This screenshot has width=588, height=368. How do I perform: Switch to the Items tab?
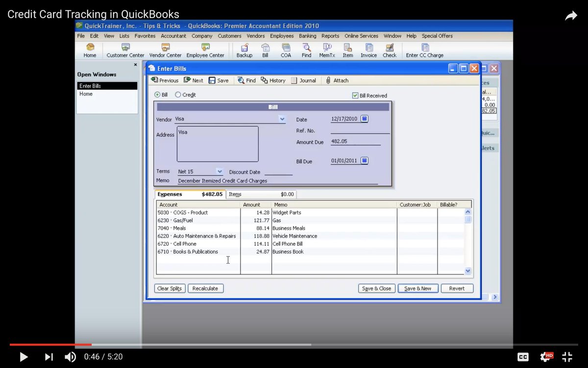(x=261, y=194)
